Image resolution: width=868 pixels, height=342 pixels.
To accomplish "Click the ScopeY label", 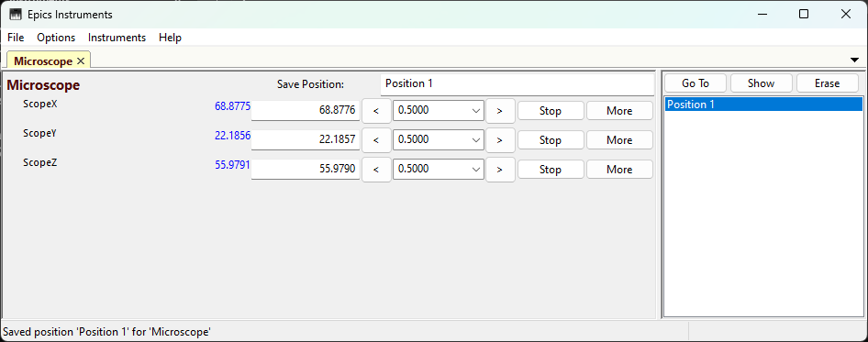I will [39, 132].
